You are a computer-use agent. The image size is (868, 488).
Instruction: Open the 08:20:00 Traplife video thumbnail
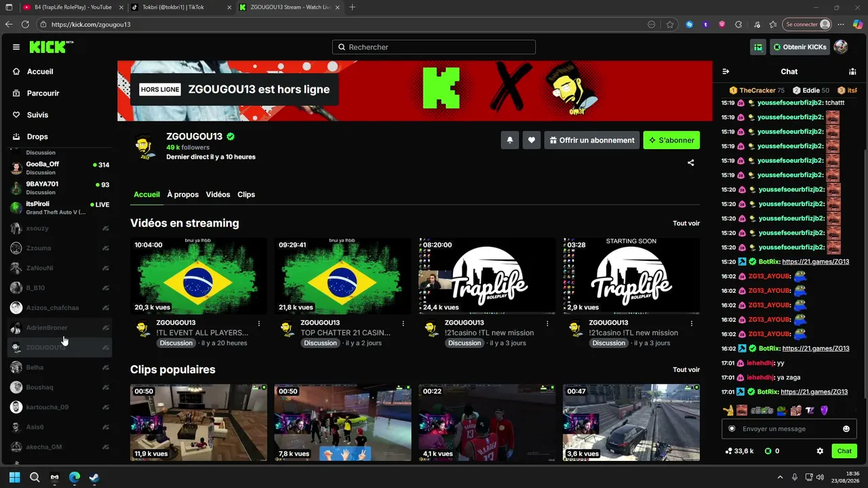tap(487, 276)
